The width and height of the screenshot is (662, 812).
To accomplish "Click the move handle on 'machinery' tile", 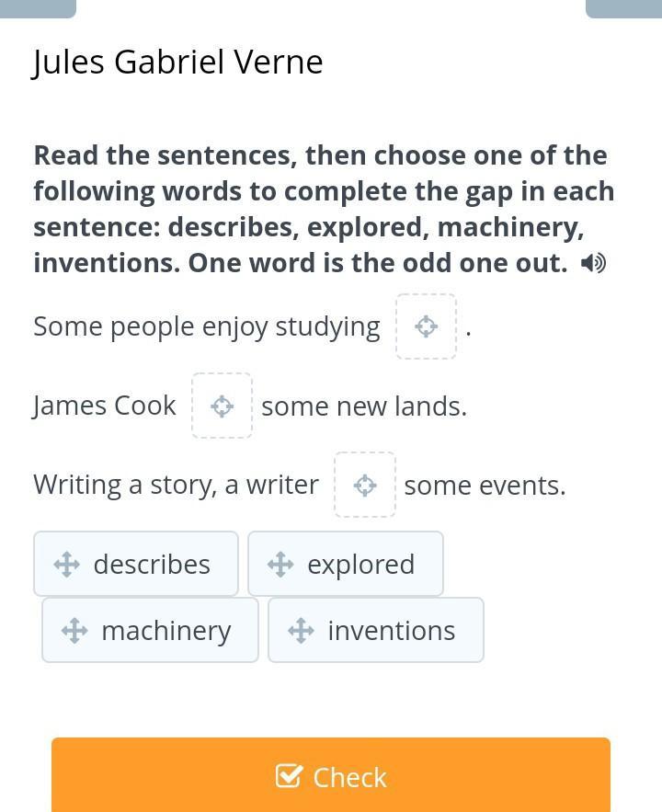I will coord(74,630).
